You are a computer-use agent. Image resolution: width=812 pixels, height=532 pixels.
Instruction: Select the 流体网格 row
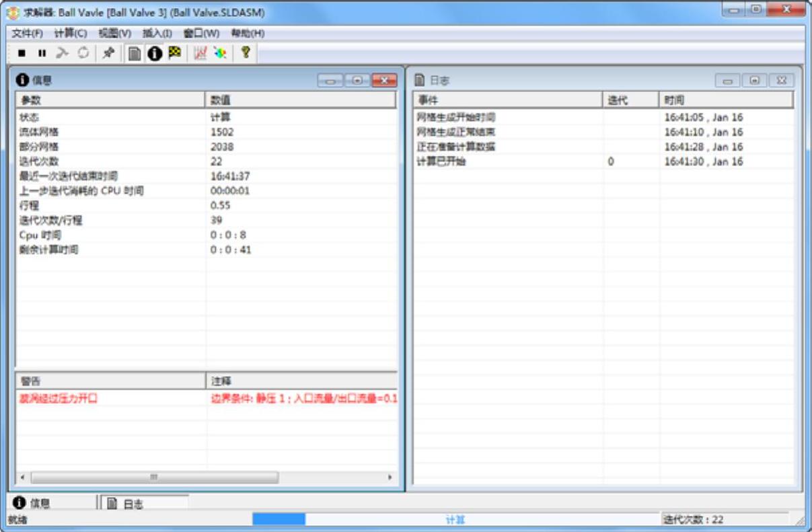[206, 132]
